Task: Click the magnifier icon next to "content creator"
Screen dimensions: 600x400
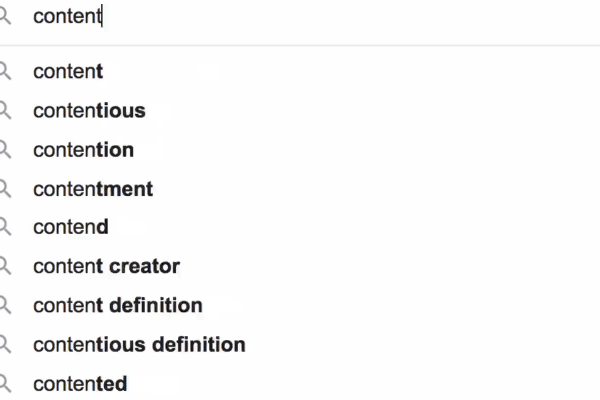Action: [x=4, y=266]
